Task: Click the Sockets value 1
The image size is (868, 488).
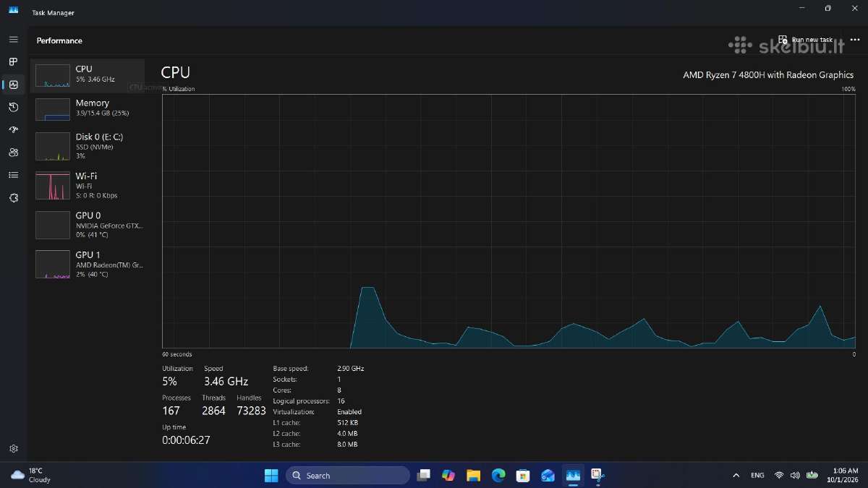Action: 339,380
